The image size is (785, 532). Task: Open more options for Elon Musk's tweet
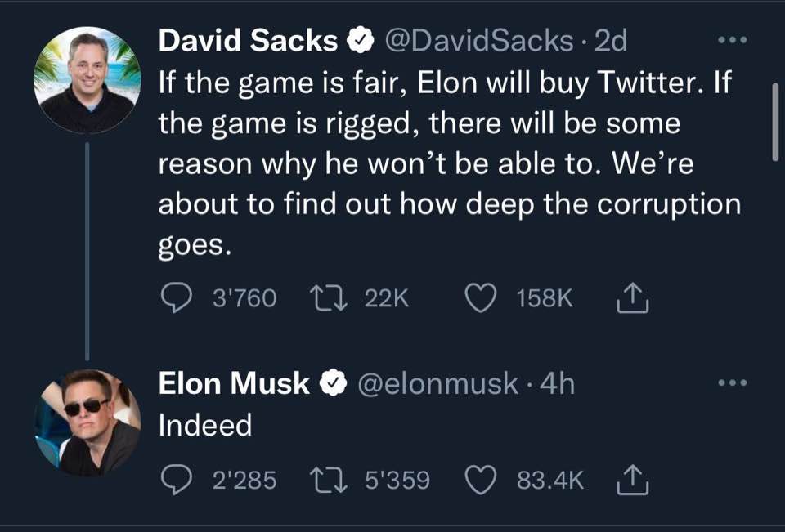click(x=732, y=383)
